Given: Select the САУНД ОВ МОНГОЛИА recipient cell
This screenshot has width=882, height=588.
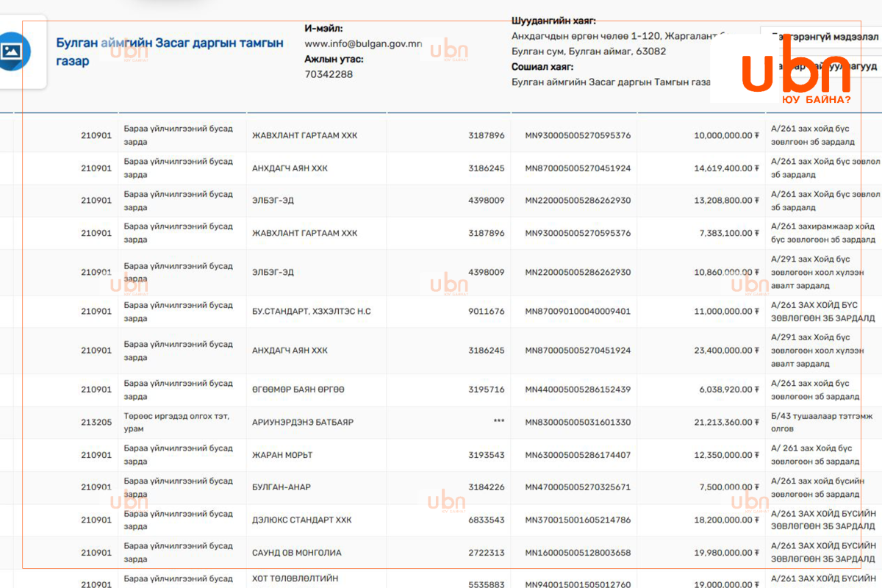Looking at the screenshot, I should click(x=297, y=553).
